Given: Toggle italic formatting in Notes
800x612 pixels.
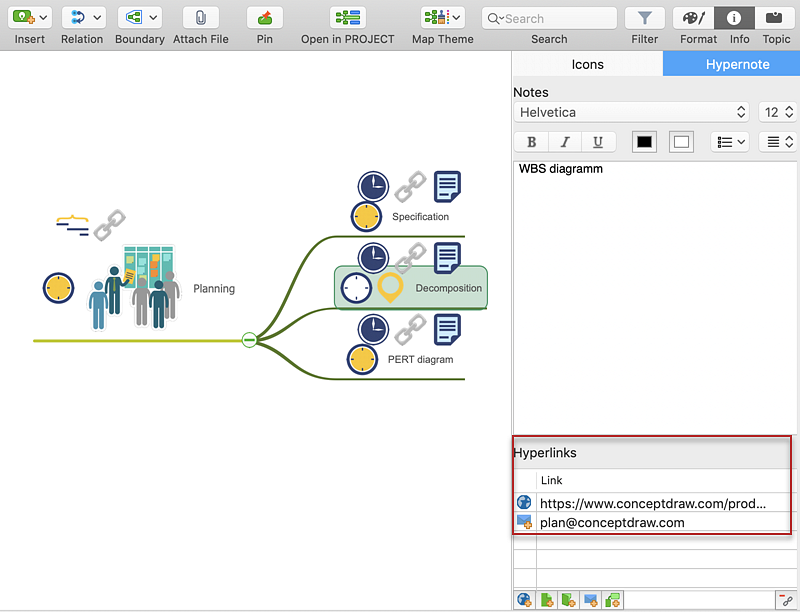Looking at the screenshot, I should point(564,142).
